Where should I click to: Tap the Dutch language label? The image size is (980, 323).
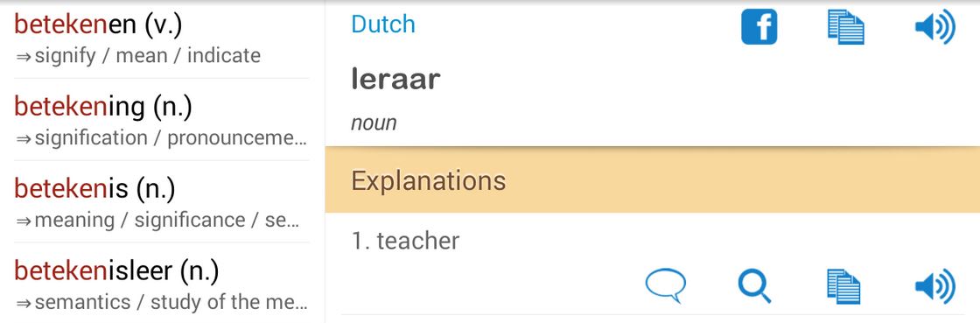(383, 25)
